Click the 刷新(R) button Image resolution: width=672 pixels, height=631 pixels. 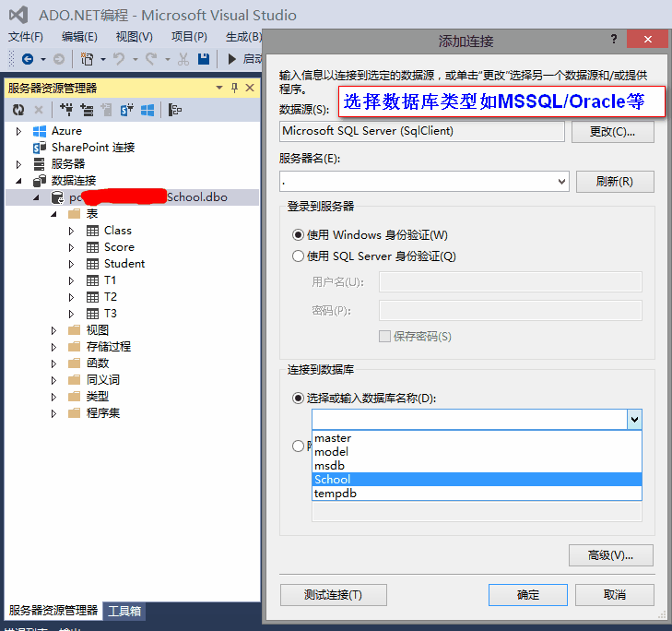click(615, 182)
